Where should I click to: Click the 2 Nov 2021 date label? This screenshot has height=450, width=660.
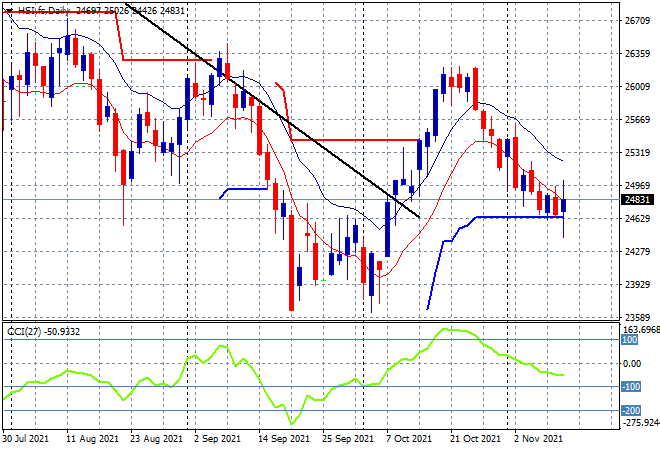540,439
